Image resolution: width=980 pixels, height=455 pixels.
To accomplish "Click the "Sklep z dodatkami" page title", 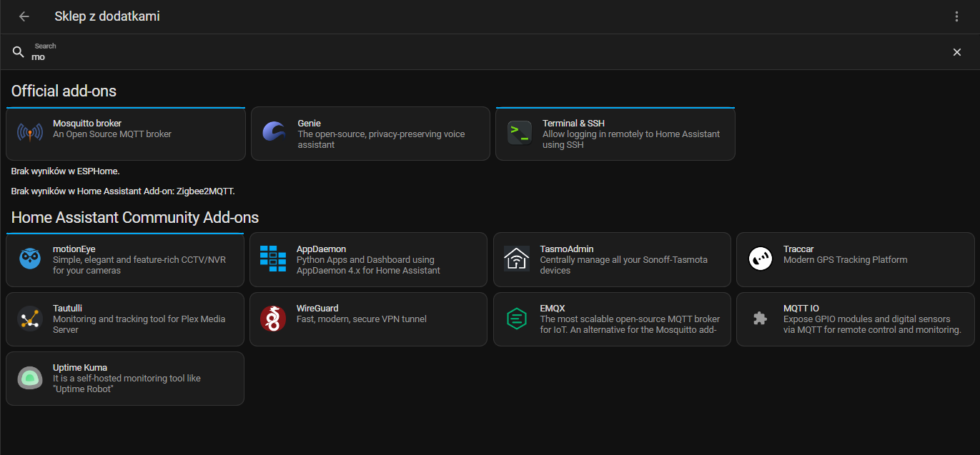I will 107,16.
